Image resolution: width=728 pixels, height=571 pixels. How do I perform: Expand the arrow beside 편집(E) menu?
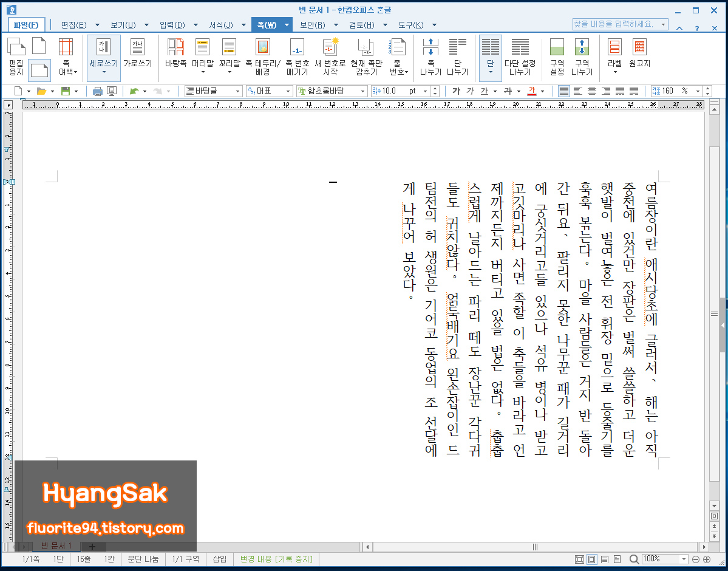[x=98, y=25]
